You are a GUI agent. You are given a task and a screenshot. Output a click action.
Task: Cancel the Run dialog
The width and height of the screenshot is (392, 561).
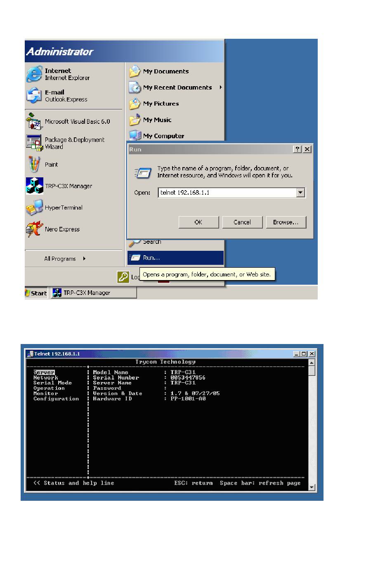[242, 222]
